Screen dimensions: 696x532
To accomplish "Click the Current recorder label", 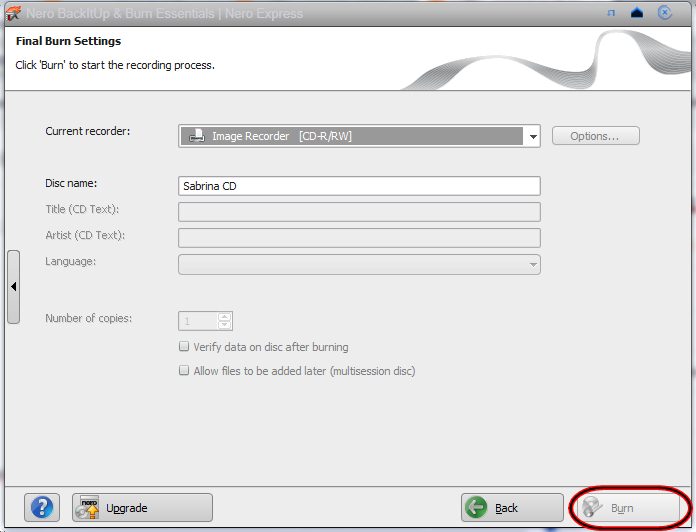I will pos(87,131).
